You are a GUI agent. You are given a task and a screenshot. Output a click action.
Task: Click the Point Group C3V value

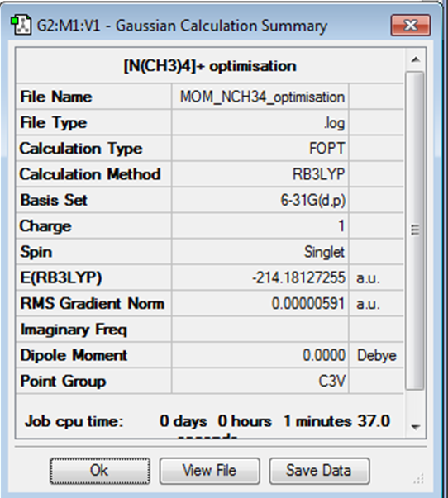(260, 381)
